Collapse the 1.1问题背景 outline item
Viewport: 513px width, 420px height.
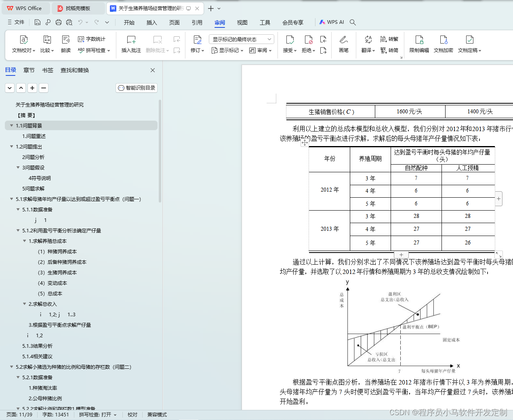12,125
